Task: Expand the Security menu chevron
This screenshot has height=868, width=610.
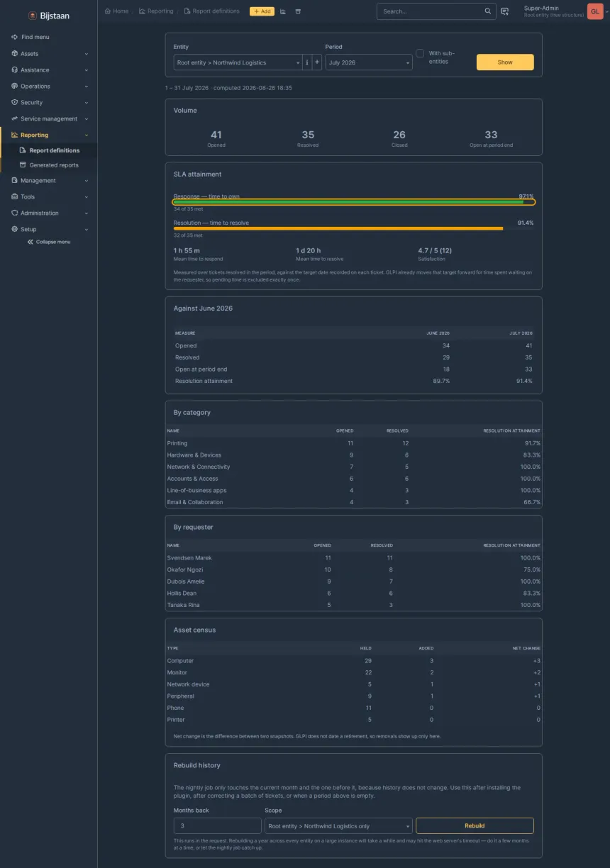Action: (87, 102)
